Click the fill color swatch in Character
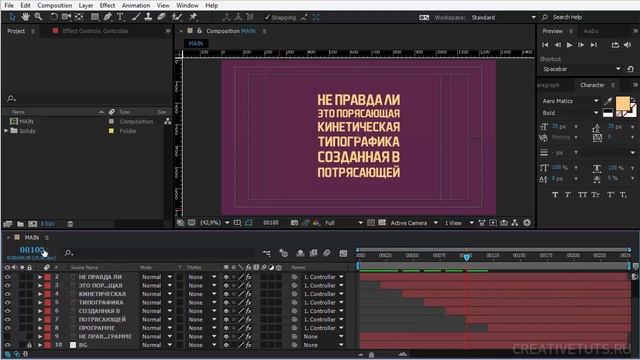The width and height of the screenshot is (640, 360). tap(622, 103)
